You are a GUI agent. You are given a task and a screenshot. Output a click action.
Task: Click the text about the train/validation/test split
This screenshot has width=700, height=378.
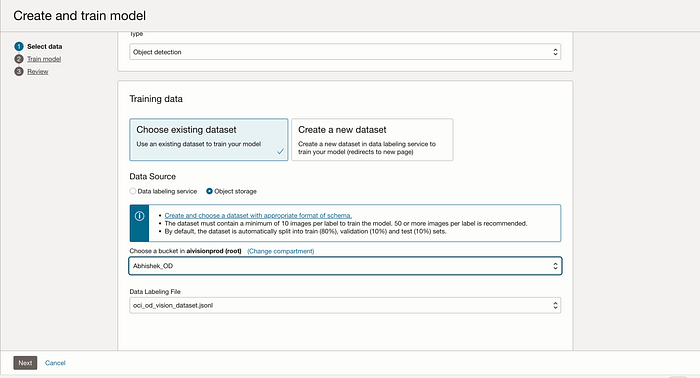305,231
